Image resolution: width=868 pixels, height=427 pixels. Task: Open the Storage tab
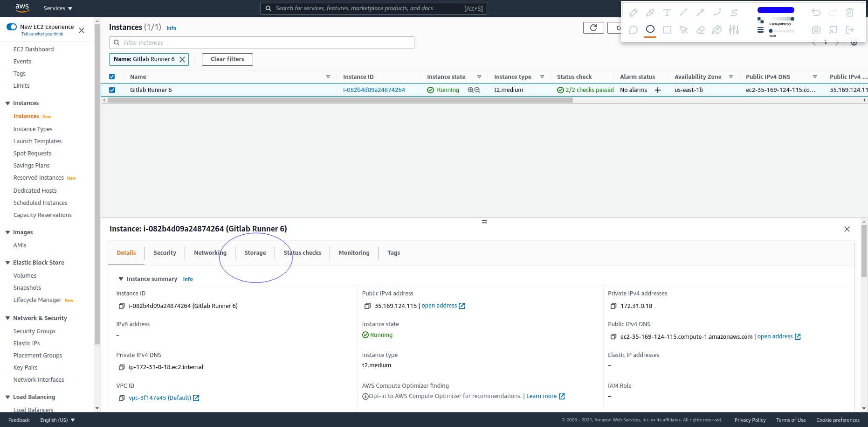point(255,253)
